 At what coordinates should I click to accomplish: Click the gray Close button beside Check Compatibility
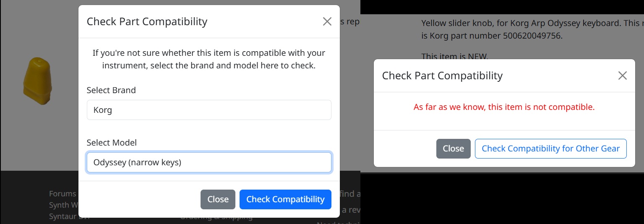[x=218, y=199]
